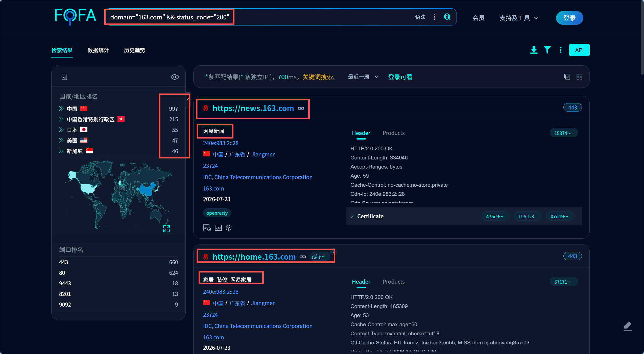Expand the world map to fullscreen

(166, 229)
